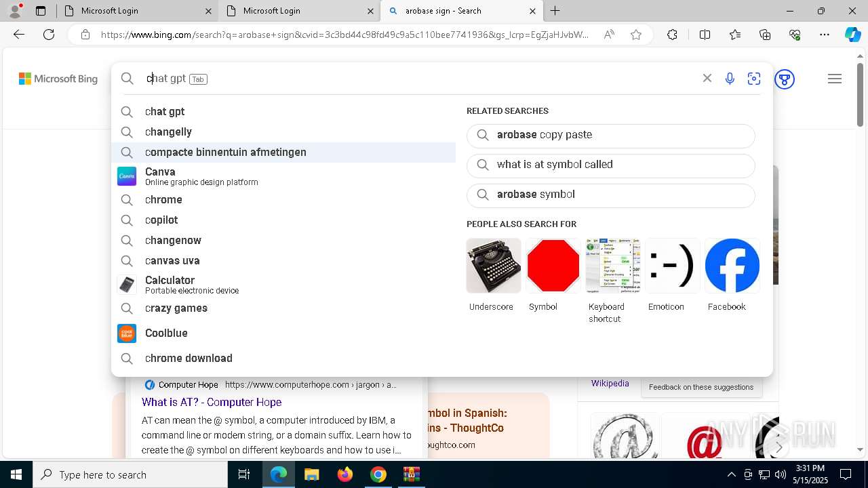Select the copilot suggestion

(283, 220)
